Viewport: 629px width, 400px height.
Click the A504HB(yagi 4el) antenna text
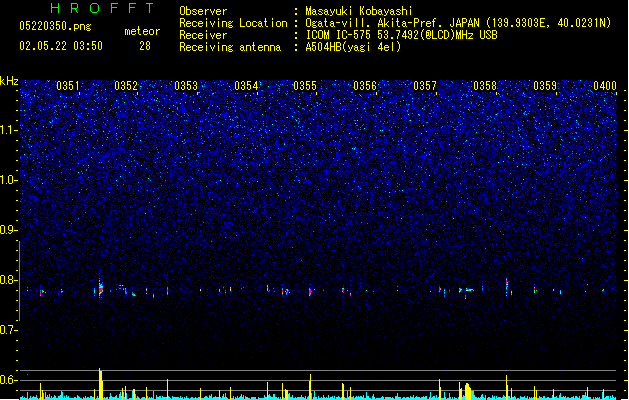(x=353, y=47)
